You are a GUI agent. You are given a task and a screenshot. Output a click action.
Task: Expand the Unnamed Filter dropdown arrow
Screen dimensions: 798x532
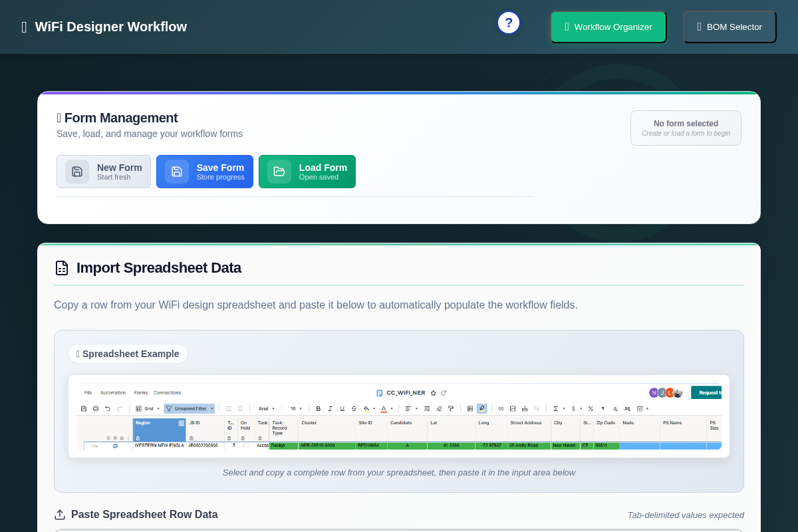(x=212, y=408)
